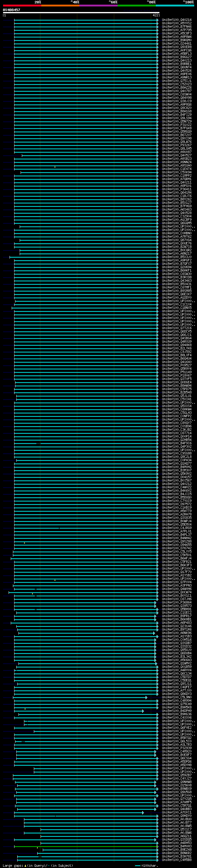This screenshot has height=868, width=197.
Task: Click the query end position label 422
Action: click(155, 15)
